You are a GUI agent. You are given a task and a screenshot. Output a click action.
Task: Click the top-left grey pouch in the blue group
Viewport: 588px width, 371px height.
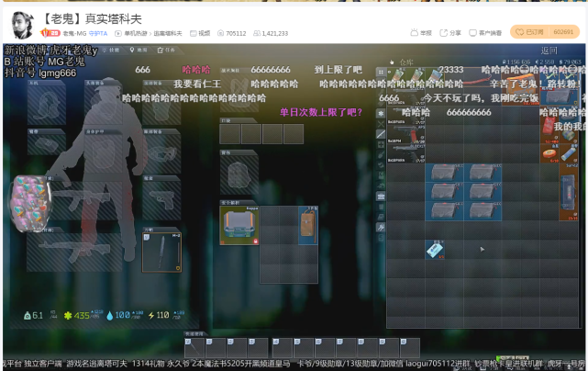444,174
